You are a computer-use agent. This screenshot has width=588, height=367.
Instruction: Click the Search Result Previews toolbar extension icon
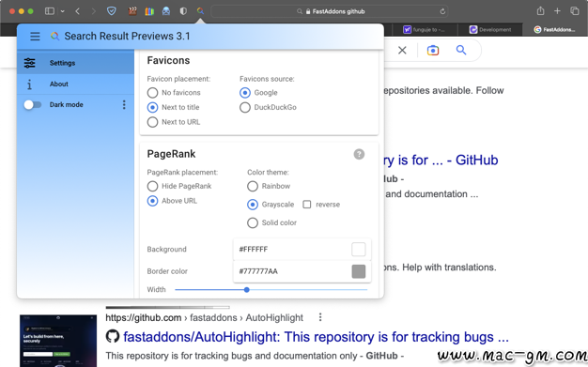200,11
